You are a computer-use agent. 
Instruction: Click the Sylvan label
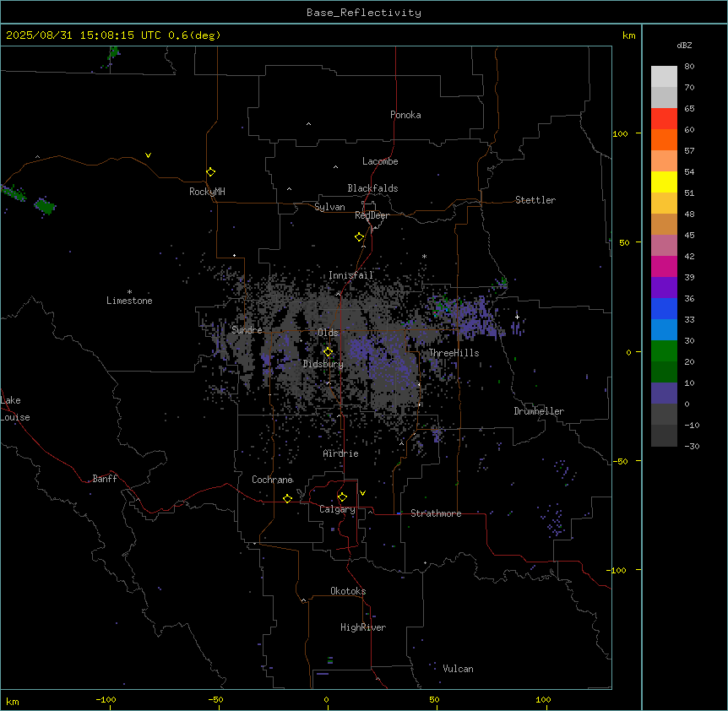pyautogui.click(x=329, y=207)
